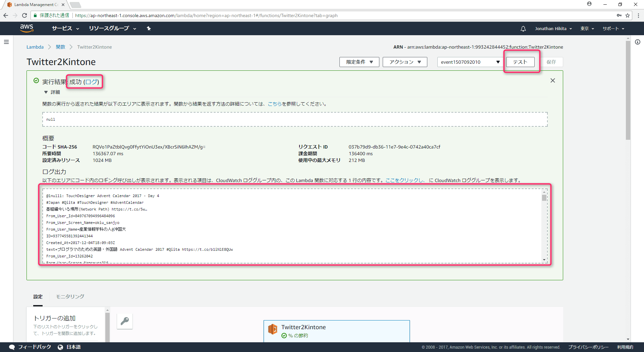Click the 1024 MB configured resource value
This screenshot has width=644, height=352.
tap(102, 160)
